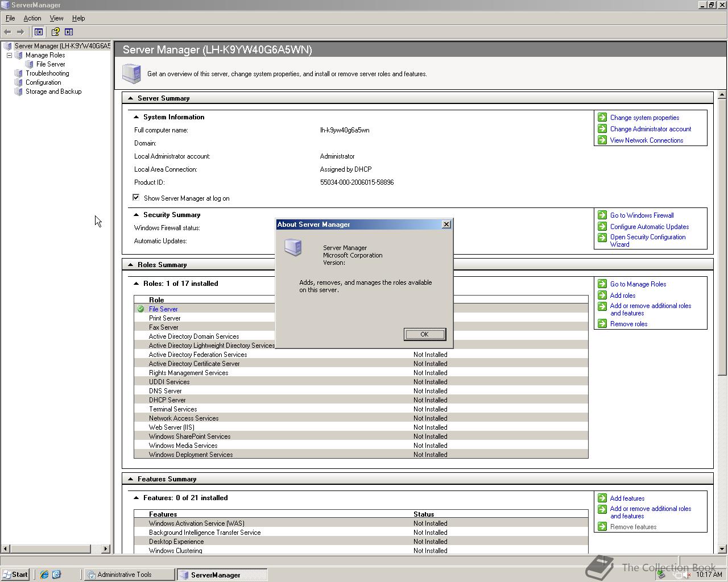
Task: Collapse the Roles Summary section
Action: click(130, 265)
